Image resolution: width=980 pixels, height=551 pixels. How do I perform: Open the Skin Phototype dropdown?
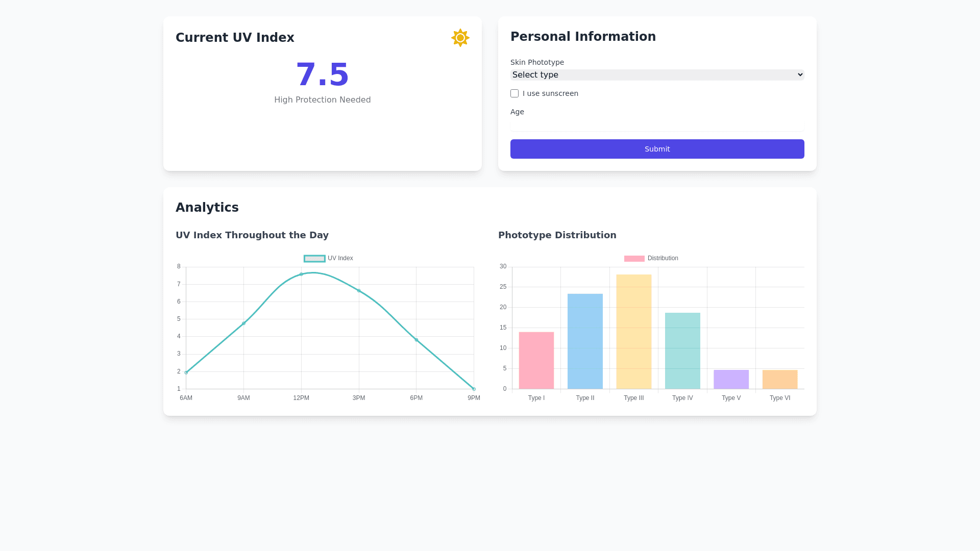point(656,75)
